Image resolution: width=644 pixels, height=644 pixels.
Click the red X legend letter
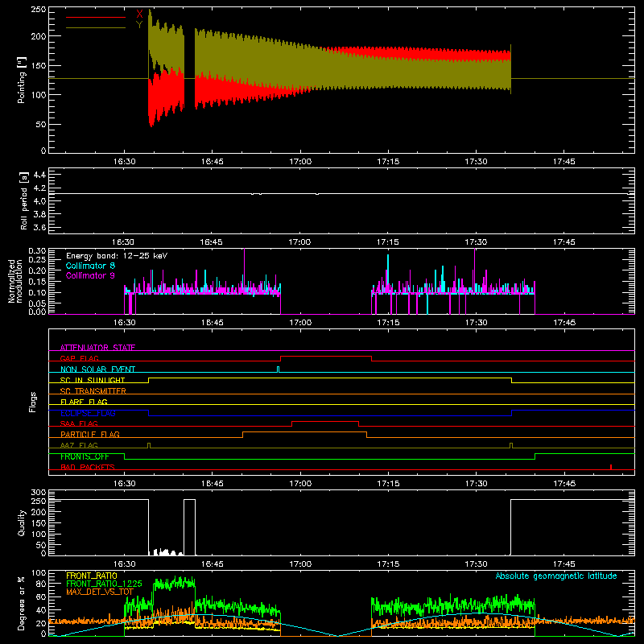coord(139,14)
